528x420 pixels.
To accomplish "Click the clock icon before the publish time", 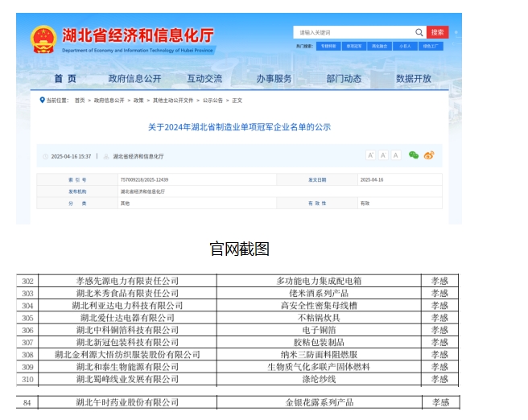I will pyautogui.click(x=45, y=156).
